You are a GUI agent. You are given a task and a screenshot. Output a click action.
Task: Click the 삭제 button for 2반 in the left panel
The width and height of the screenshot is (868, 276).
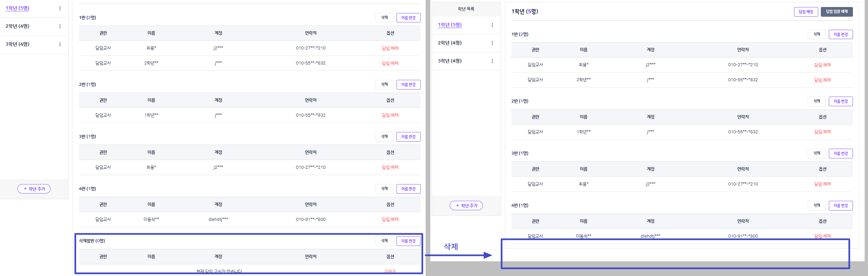point(384,85)
